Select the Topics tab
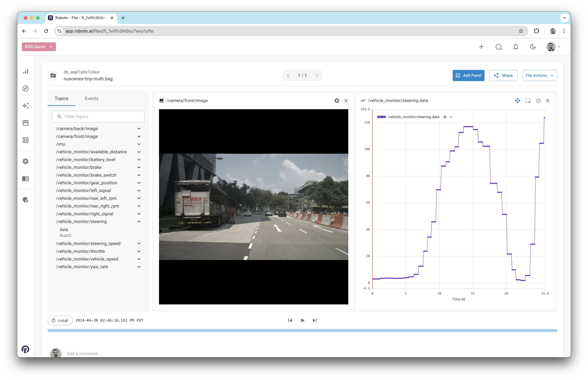The width and height of the screenshot is (588, 380). pyautogui.click(x=62, y=98)
